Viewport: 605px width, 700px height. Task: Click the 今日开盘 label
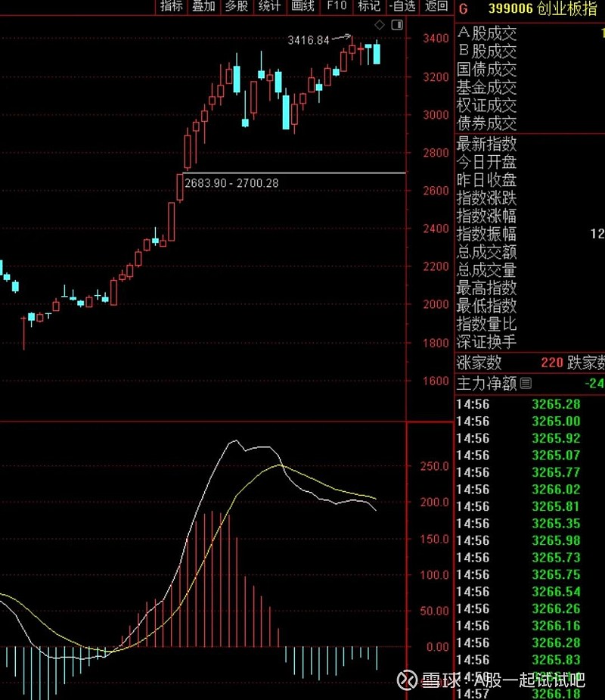pos(486,162)
